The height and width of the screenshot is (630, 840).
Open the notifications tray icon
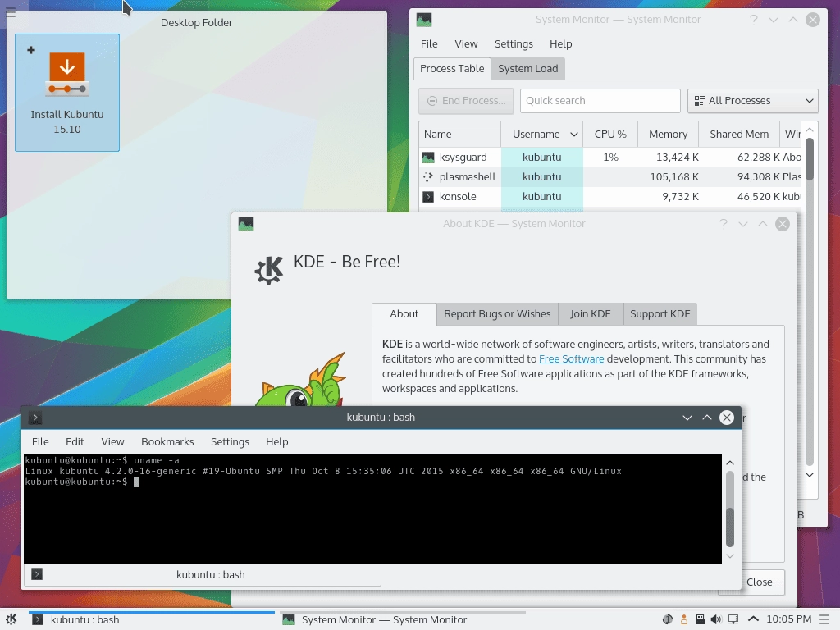click(x=668, y=619)
